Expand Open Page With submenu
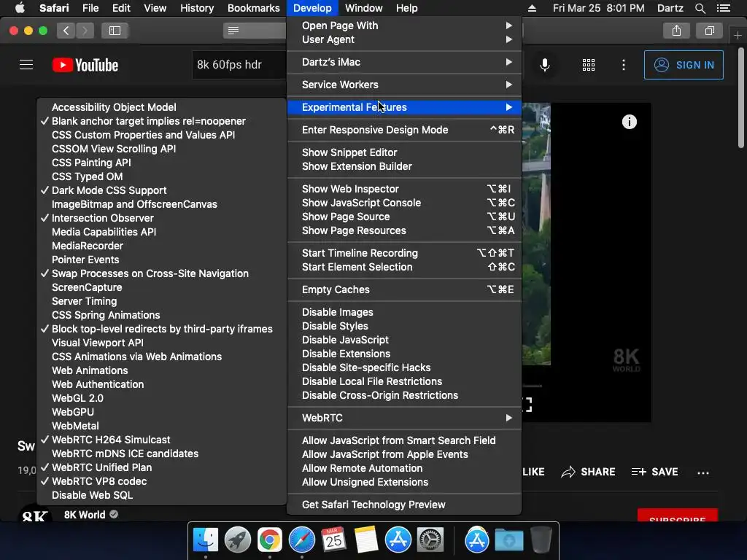The image size is (747, 560). coord(404,26)
